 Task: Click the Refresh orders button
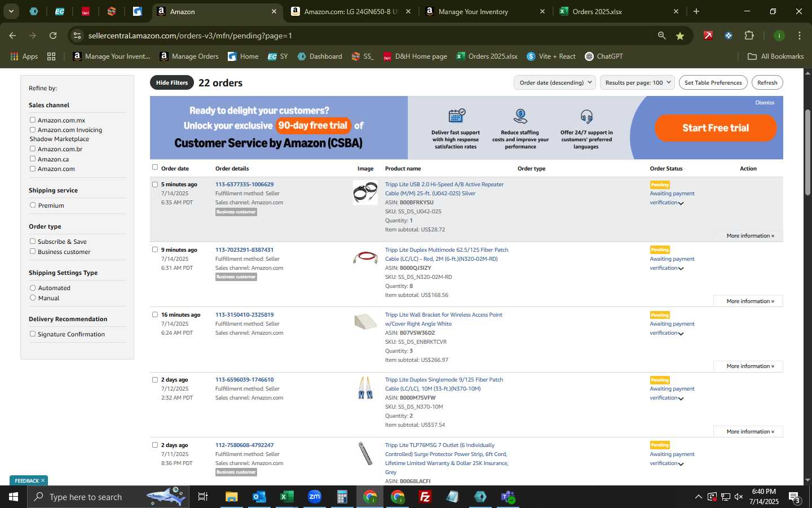[x=767, y=82]
